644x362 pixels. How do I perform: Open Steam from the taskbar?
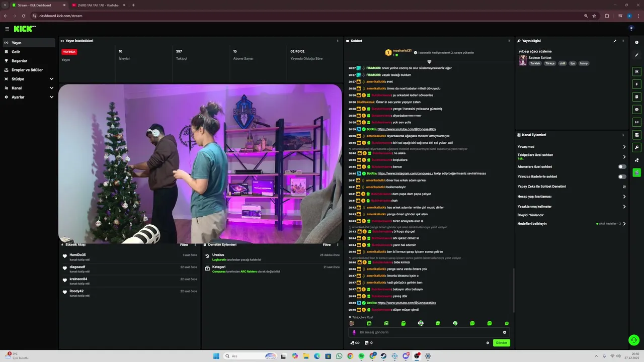[x=383, y=356]
